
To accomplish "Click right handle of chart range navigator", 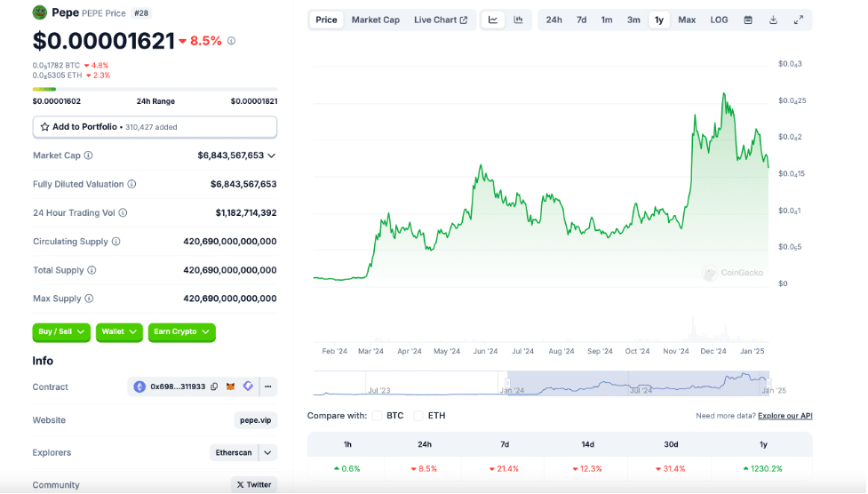I will 768,383.
